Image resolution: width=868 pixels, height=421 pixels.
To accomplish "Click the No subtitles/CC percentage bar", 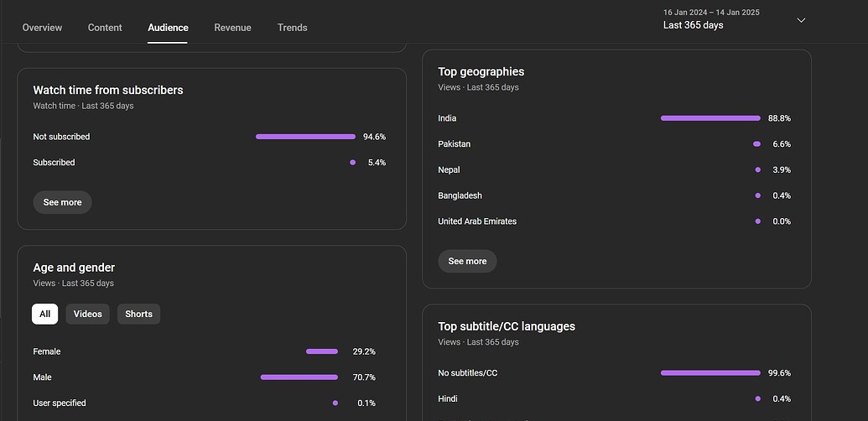I will [x=710, y=373].
